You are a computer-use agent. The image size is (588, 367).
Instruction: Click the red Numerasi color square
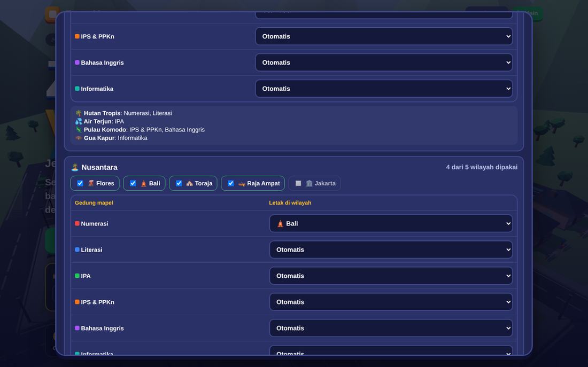coord(78,223)
